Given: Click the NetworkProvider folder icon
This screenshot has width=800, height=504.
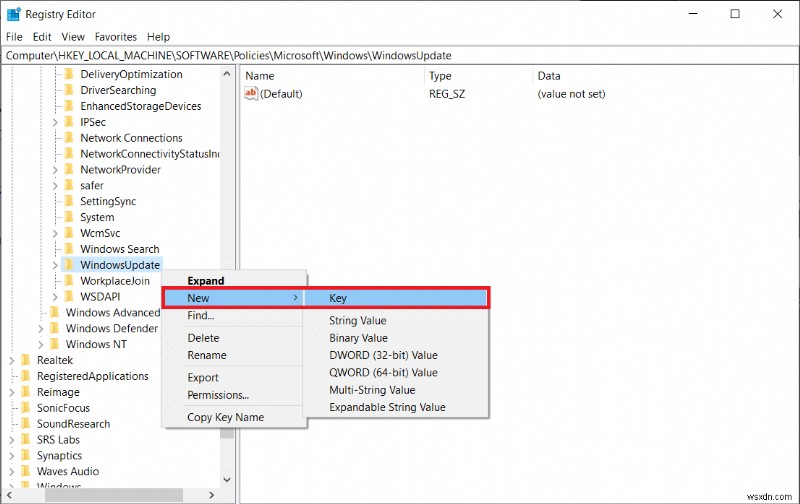Looking at the screenshot, I should [x=69, y=169].
